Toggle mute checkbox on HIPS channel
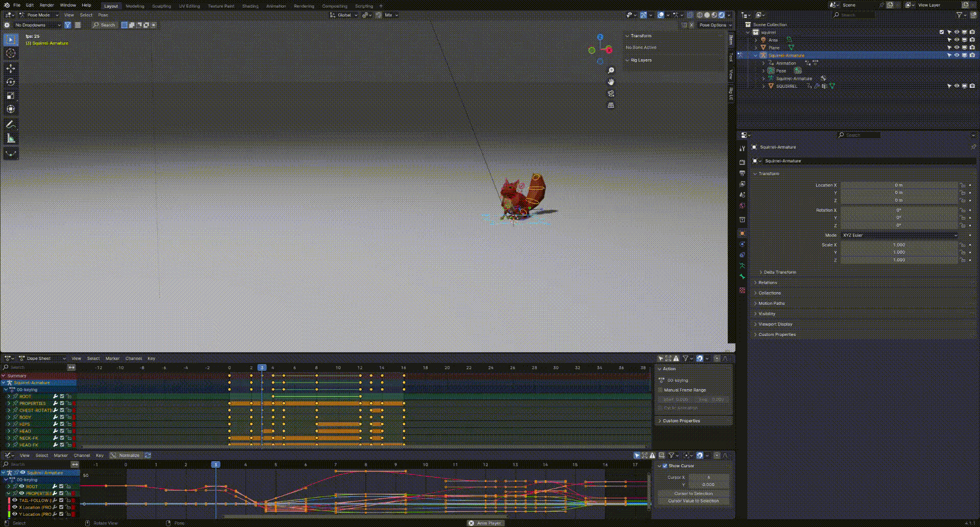Viewport: 980px width, 527px height. (62, 424)
